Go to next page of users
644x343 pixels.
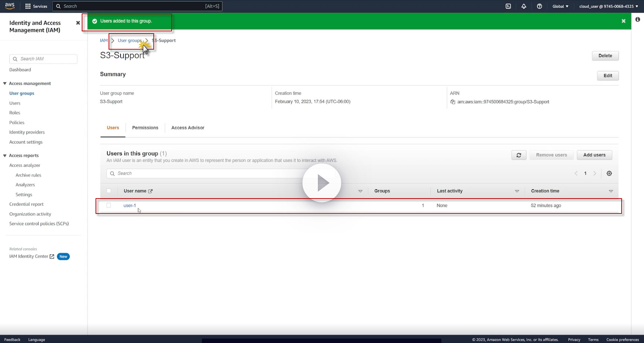pyautogui.click(x=595, y=174)
